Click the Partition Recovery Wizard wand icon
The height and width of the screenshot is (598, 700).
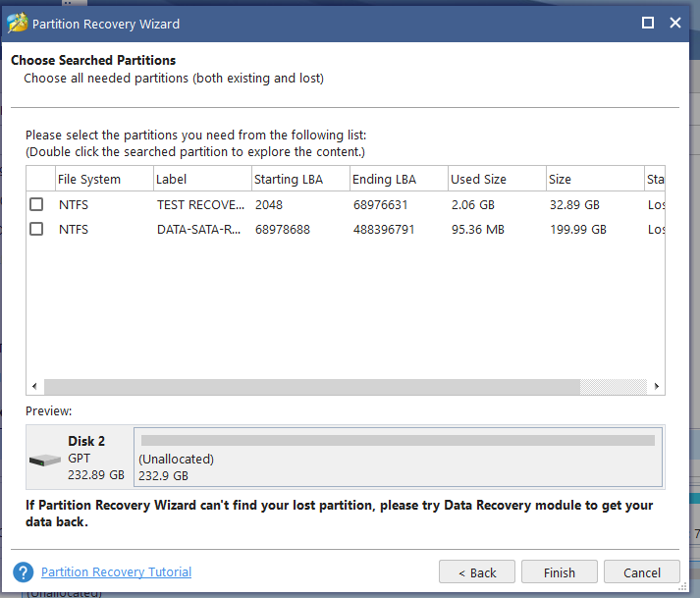coord(18,23)
